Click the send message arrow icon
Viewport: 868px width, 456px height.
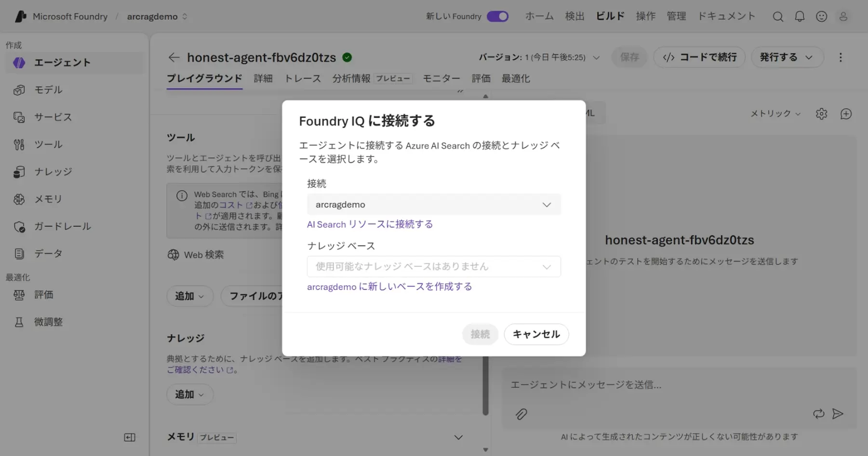(838, 414)
